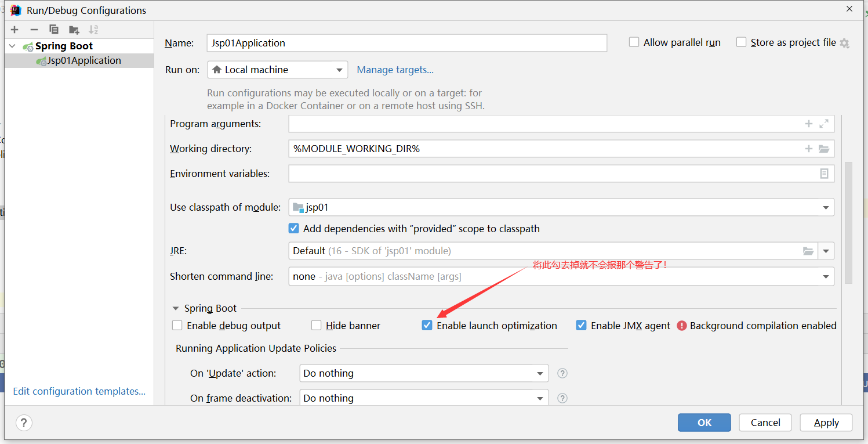This screenshot has height=444, width=868.
Task: Click the Cancel button
Action: click(x=765, y=423)
